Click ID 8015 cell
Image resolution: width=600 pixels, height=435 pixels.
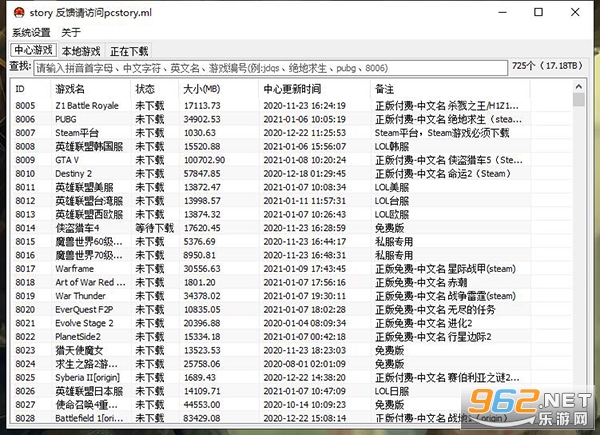(25, 241)
